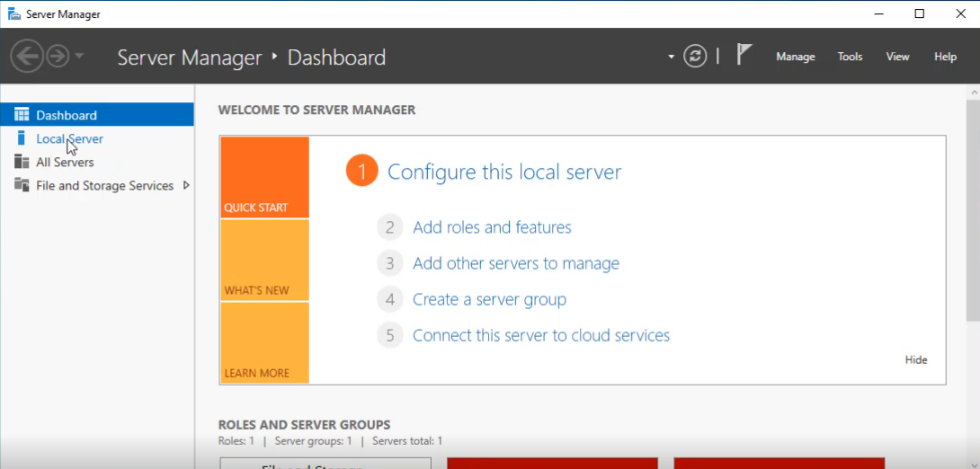Click the step 4 circle
This screenshot has height=469, width=980.
coord(390,300)
